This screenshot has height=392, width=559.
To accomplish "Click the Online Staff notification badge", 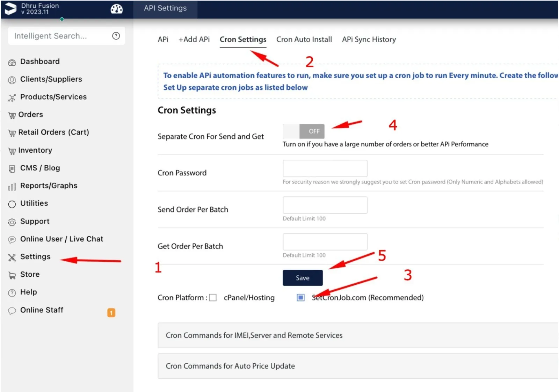I will click(x=111, y=313).
